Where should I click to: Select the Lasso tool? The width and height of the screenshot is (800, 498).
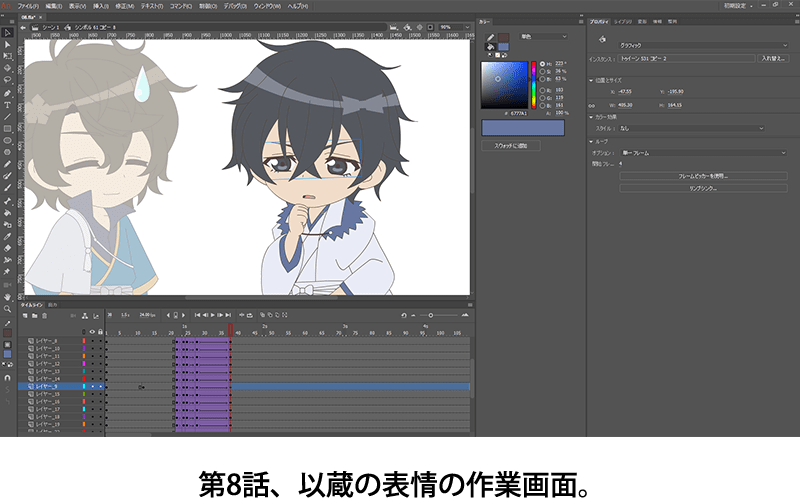[7, 80]
